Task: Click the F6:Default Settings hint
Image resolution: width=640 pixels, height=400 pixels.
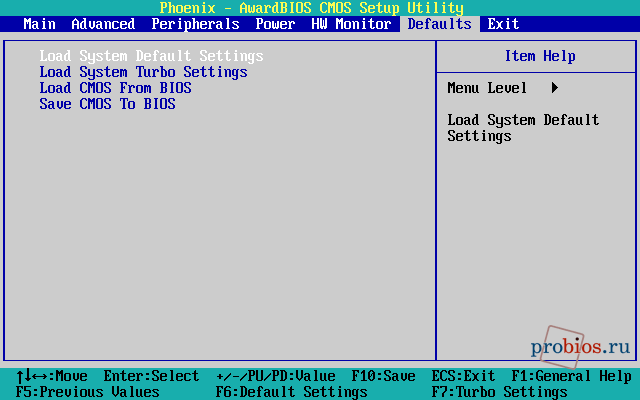Action: pos(291,392)
